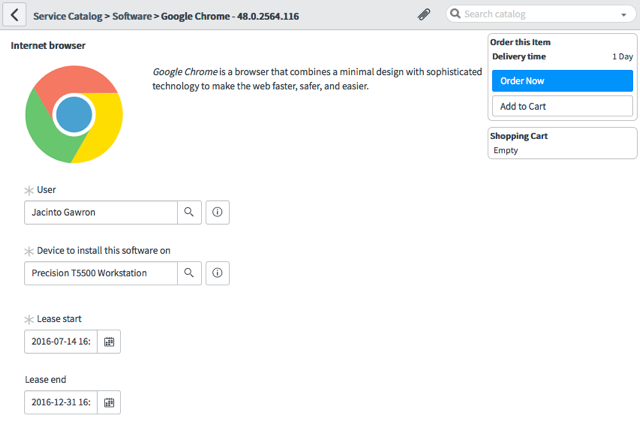Screen dimensions: 640x428
Task: Open the Software breadcrumb link
Action: [x=132, y=16]
